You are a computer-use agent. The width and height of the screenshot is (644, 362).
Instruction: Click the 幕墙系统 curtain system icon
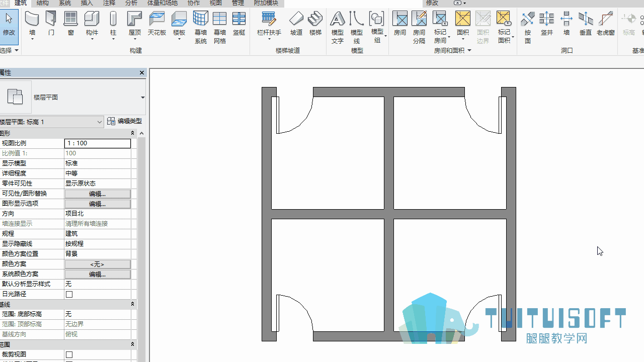[x=201, y=19]
